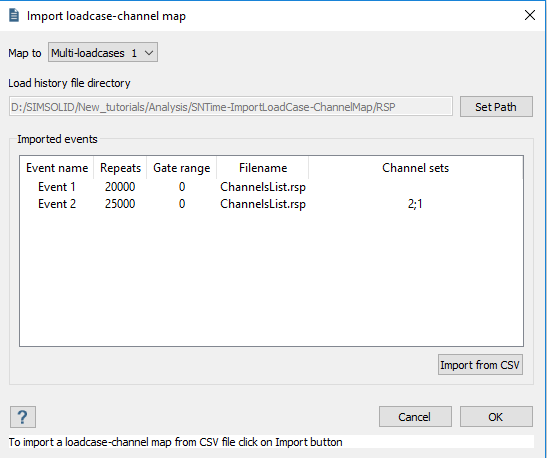Viewport: 547px width, 458px height.
Task: Click the document icon in title bar
Action: (x=14, y=15)
